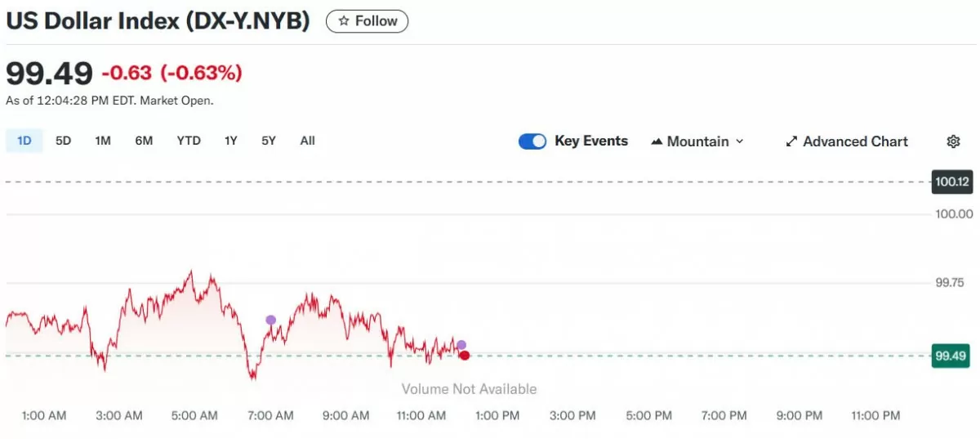Show the 1M time range
The width and height of the screenshot is (980, 439).
coord(102,141)
